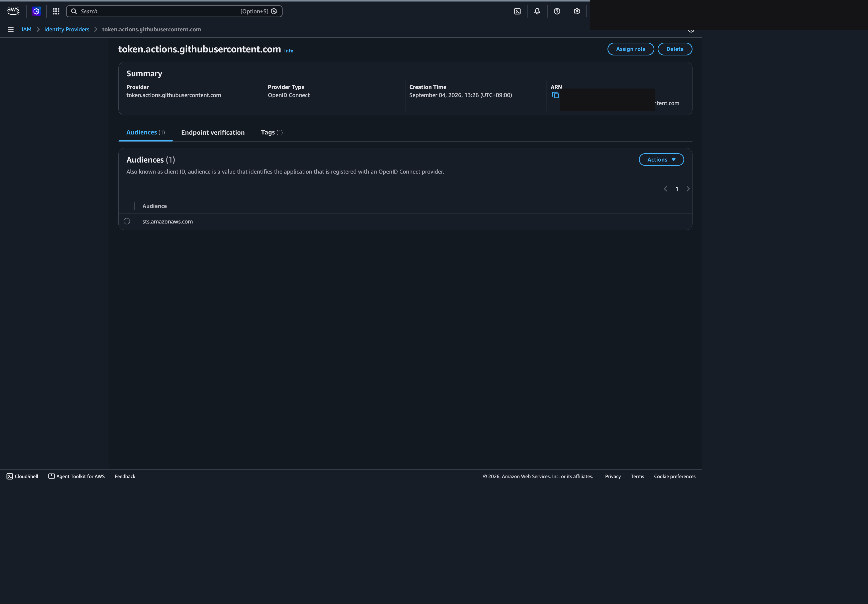The width and height of the screenshot is (868, 604).
Task: Switch to the Tags tab
Action: [x=272, y=132]
